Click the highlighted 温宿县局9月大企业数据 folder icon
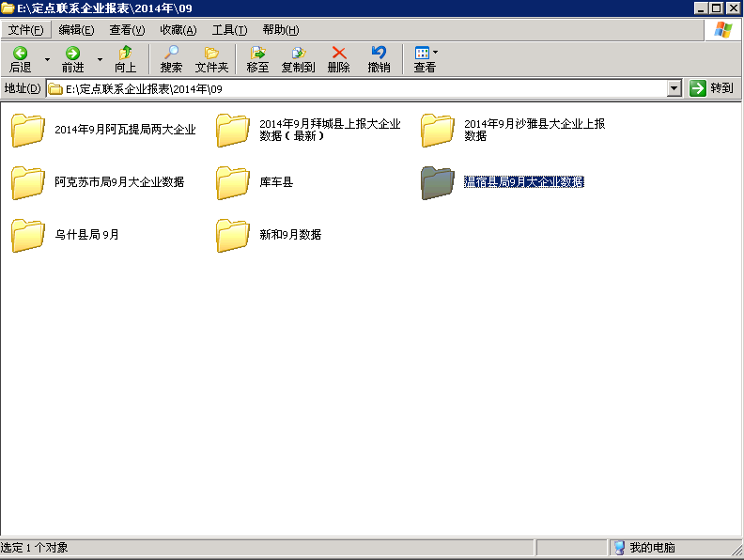This screenshot has width=744, height=560. [438, 182]
